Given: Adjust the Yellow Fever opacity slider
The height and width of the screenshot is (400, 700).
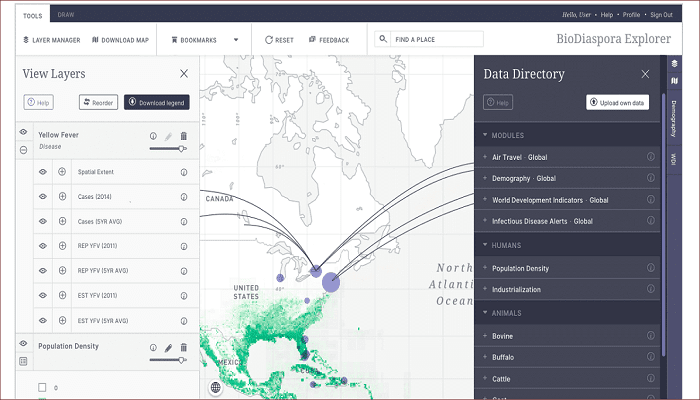Looking at the screenshot, I should (181, 148).
